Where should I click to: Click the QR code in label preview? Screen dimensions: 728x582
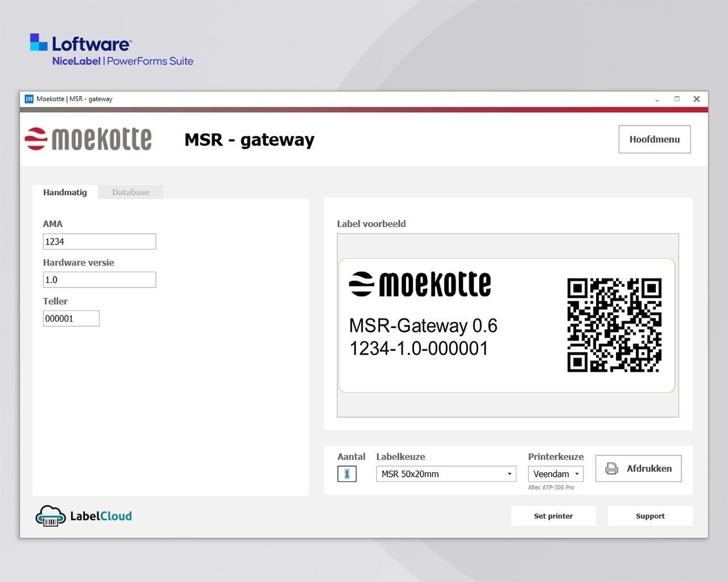click(614, 325)
